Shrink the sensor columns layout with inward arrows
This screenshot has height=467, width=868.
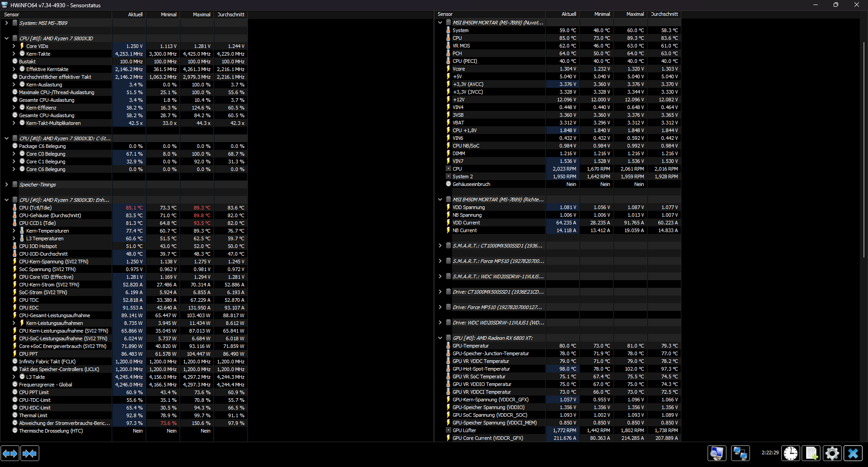click(30, 453)
